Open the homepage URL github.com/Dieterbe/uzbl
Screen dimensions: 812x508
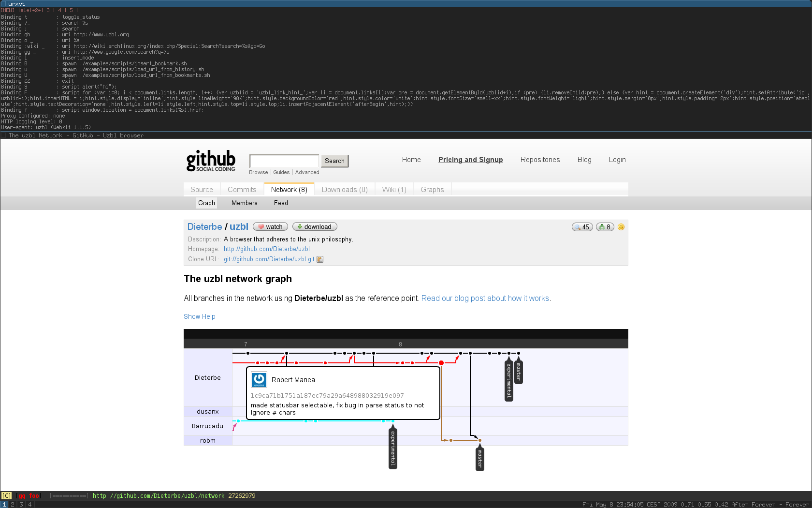(267, 249)
